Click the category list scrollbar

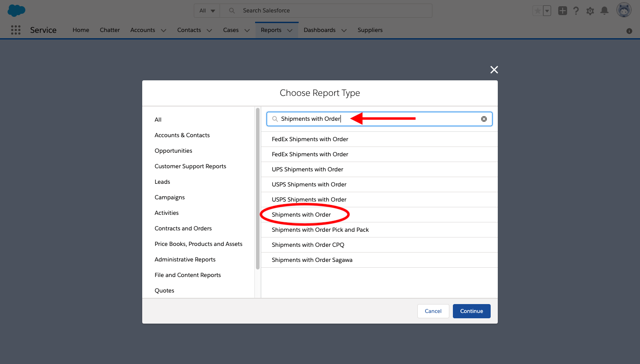click(258, 189)
